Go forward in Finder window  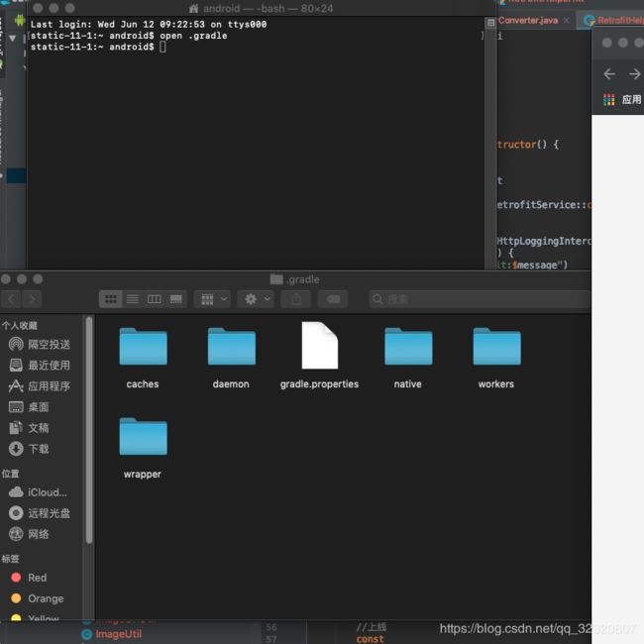tap(32, 299)
